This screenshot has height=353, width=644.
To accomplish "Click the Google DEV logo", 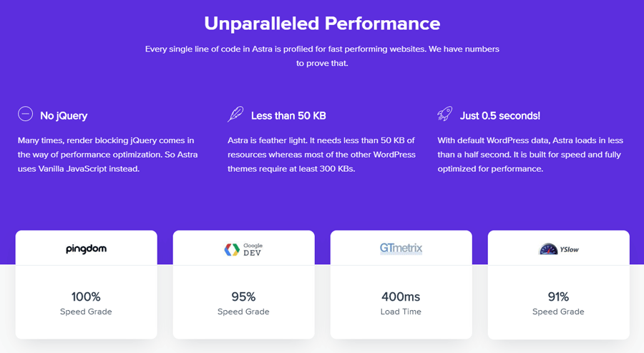I will pos(243,249).
